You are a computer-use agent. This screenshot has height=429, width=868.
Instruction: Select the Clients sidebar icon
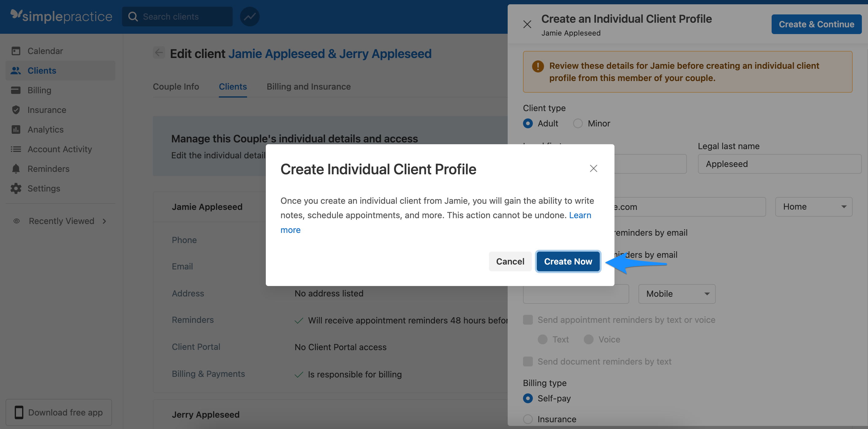[16, 71]
